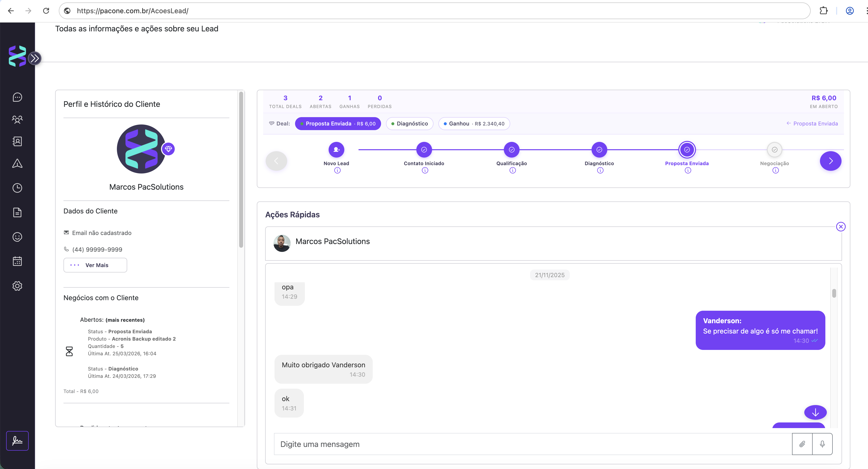Select the Contato Iniciado stage circle
Image resolution: width=868 pixels, height=469 pixels.
coord(424,149)
